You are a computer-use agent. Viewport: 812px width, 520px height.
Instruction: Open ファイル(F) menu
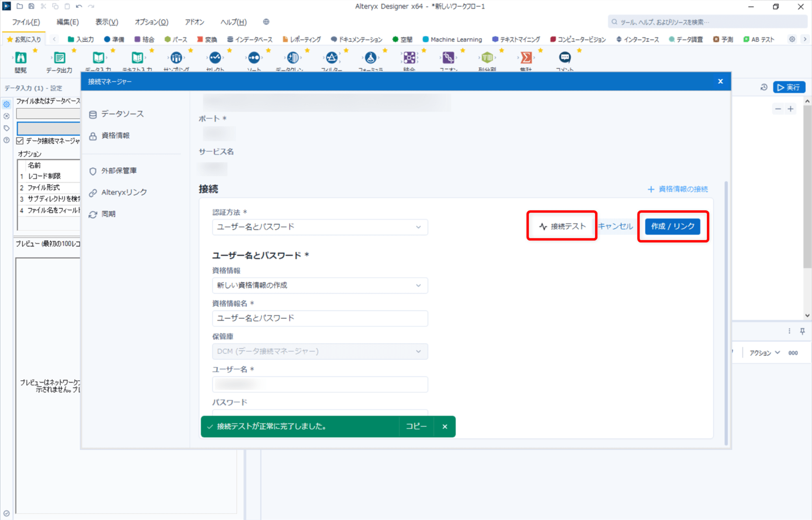tap(26, 22)
